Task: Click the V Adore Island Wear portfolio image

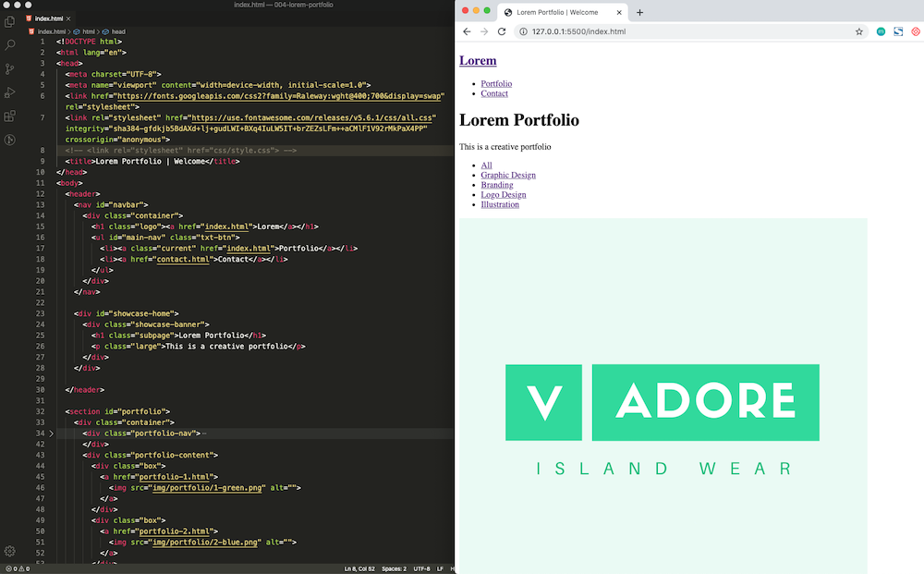Action: [663, 396]
